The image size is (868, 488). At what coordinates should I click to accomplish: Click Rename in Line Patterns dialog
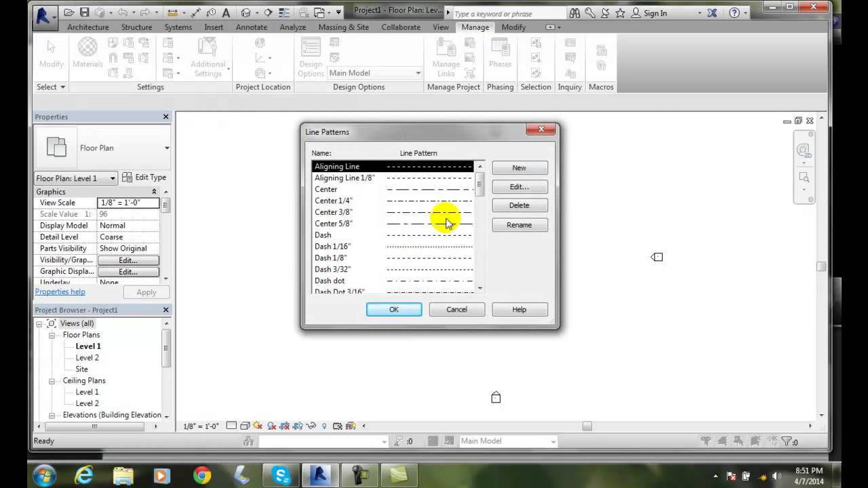pyautogui.click(x=519, y=225)
